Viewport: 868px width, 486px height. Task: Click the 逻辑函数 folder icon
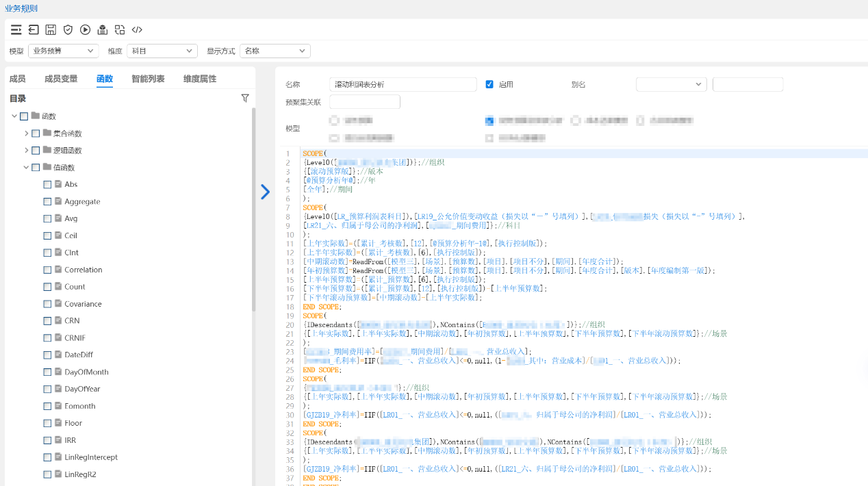pos(47,150)
